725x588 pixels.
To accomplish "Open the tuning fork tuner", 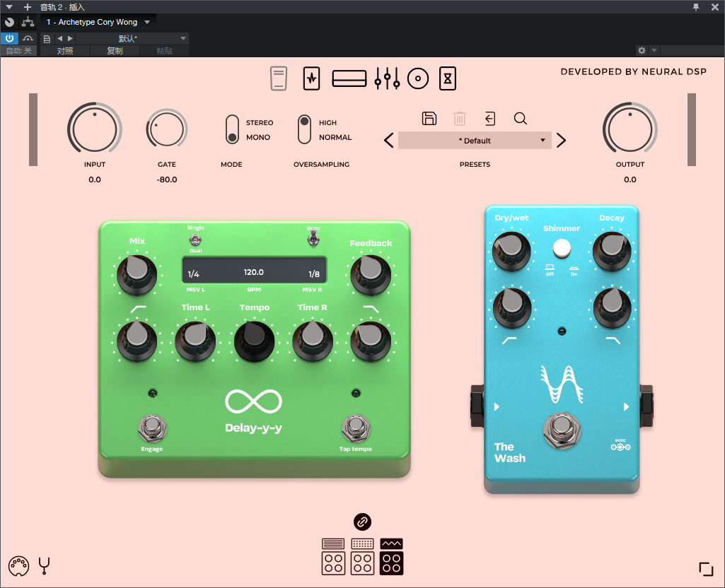I will click(45, 566).
